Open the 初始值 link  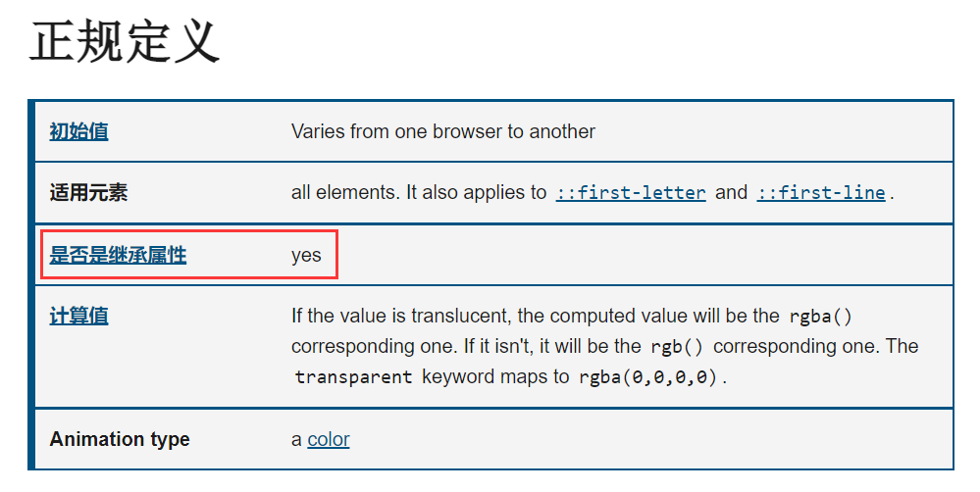(78, 131)
